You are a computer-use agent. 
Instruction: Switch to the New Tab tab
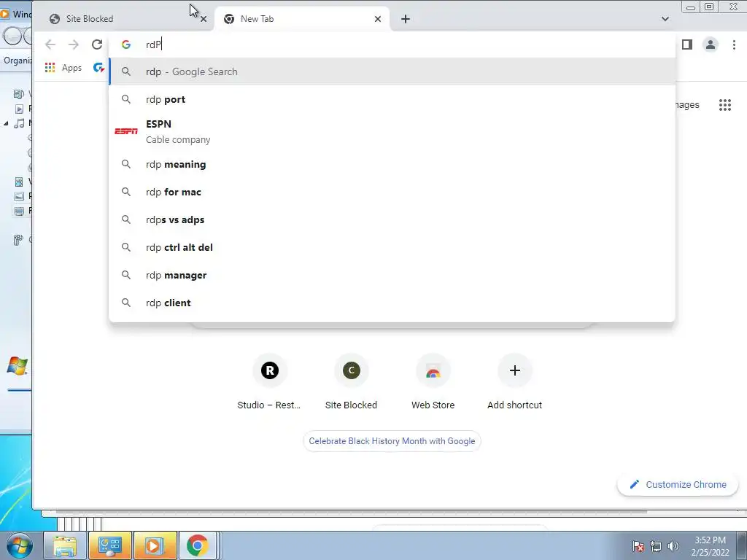click(x=302, y=19)
